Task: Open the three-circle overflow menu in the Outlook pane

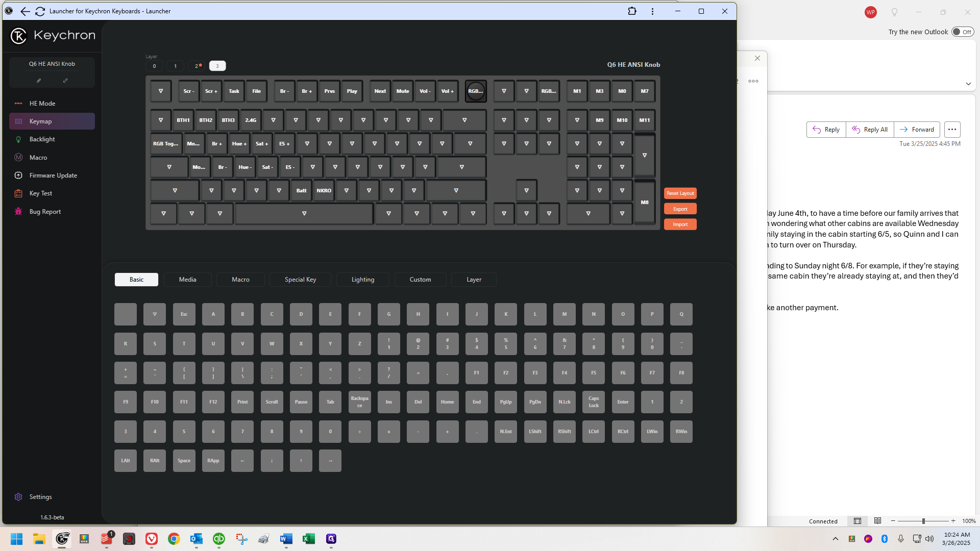Action: tap(753, 81)
